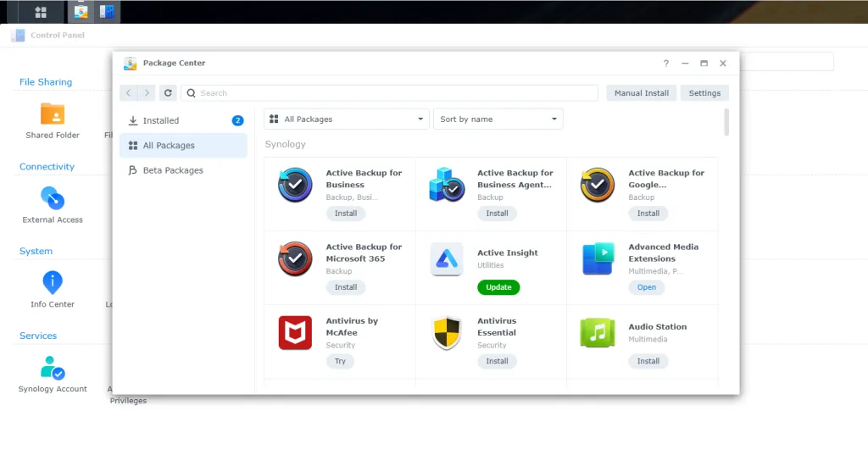
Task: Select All Packages in the sidebar
Action: pos(183,146)
